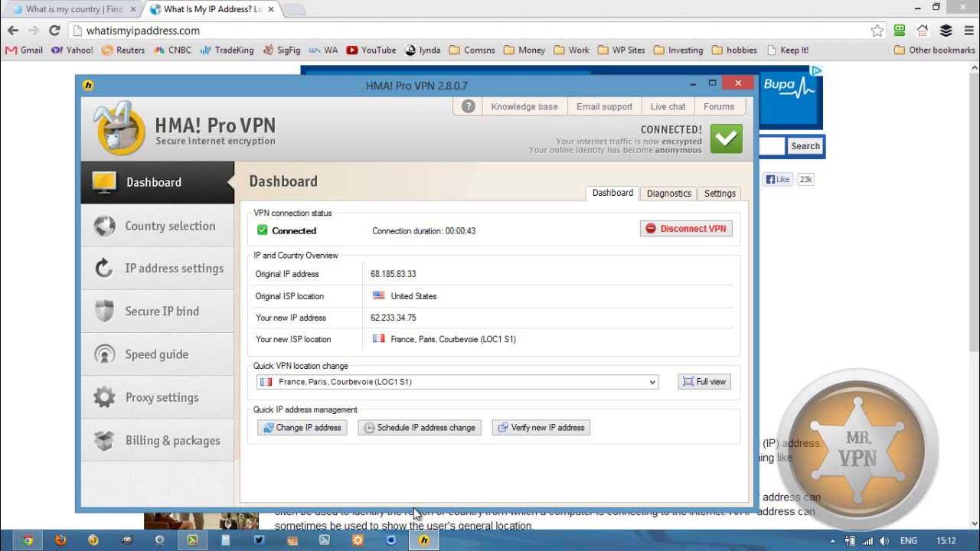The image size is (980, 551).
Task: Open Chrome from the Windows taskbar
Action: tap(28, 540)
